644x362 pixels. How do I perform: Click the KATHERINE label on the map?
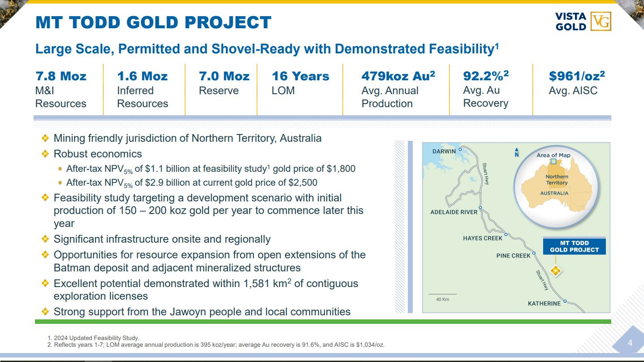coord(544,304)
